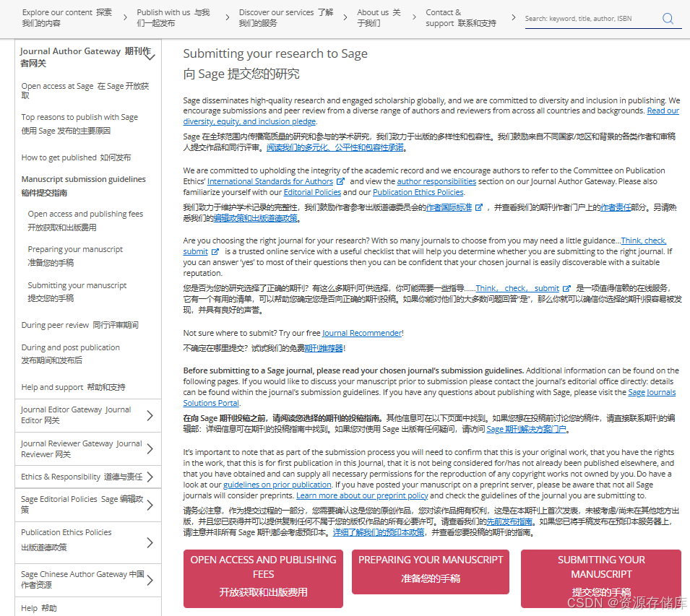Expand the Journal Editor Gateway section
Image resolution: width=690 pixels, height=616 pixels.
click(150, 415)
